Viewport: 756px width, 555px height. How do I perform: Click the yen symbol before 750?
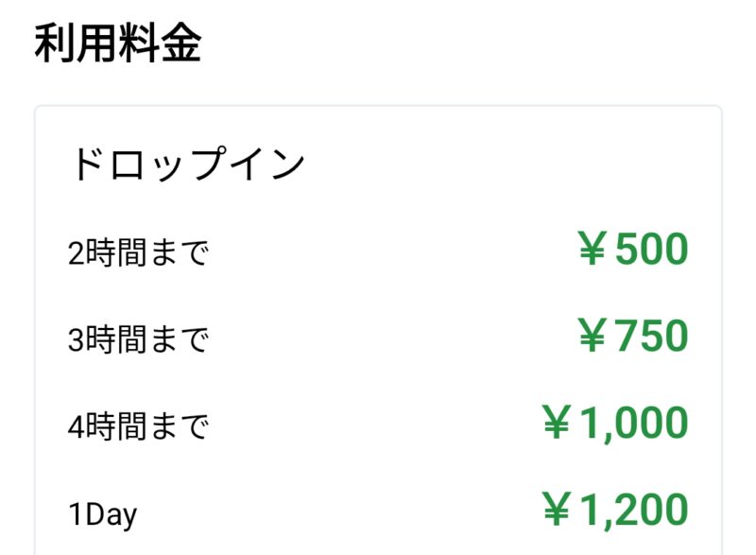[592, 337]
